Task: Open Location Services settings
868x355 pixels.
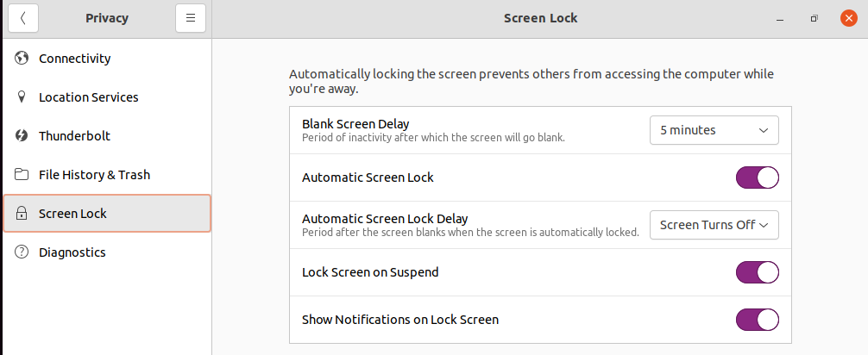Action: pos(88,97)
